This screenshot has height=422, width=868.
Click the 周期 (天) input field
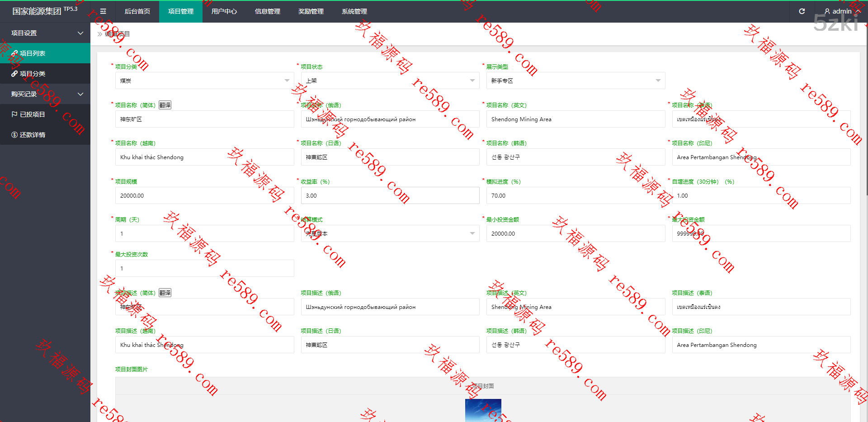(204, 233)
